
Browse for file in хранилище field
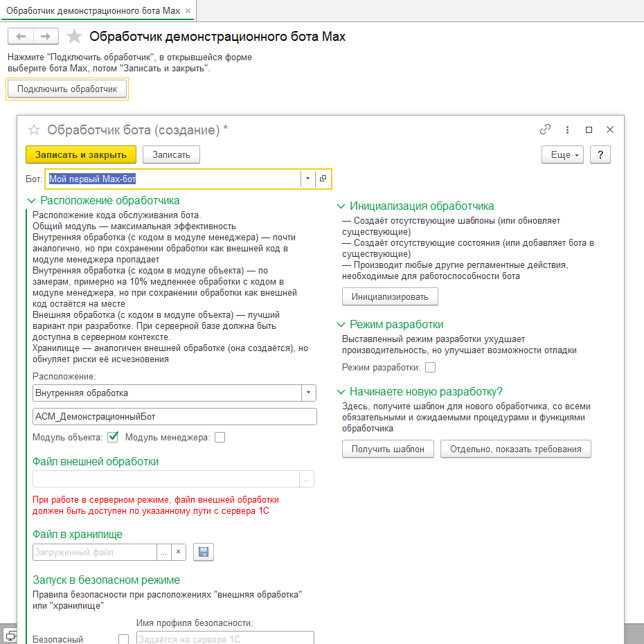pos(163,552)
